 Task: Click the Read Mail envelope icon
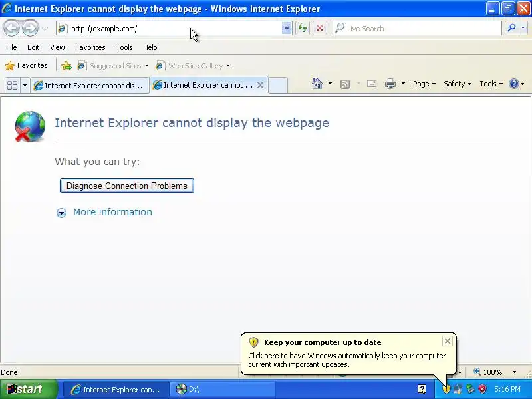pyautogui.click(x=372, y=84)
